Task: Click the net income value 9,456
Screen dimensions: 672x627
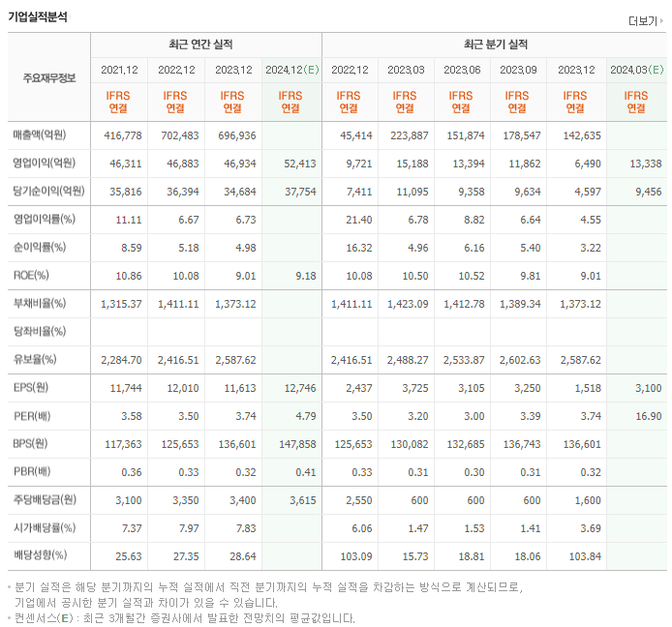Action: [649, 192]
